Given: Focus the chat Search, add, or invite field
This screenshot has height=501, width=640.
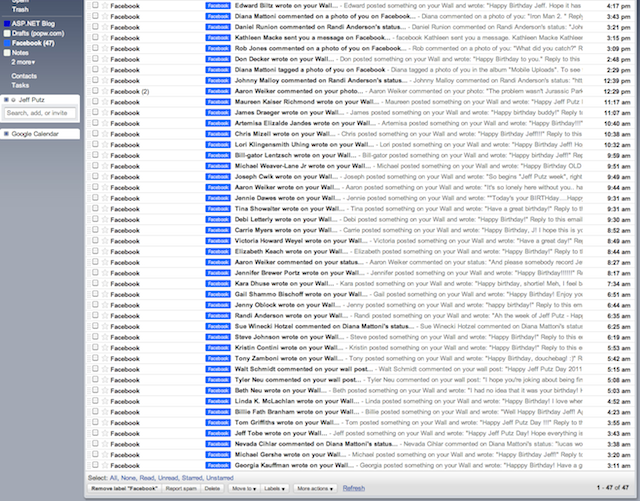Looking at the screenshot, I should coord(40,113).
